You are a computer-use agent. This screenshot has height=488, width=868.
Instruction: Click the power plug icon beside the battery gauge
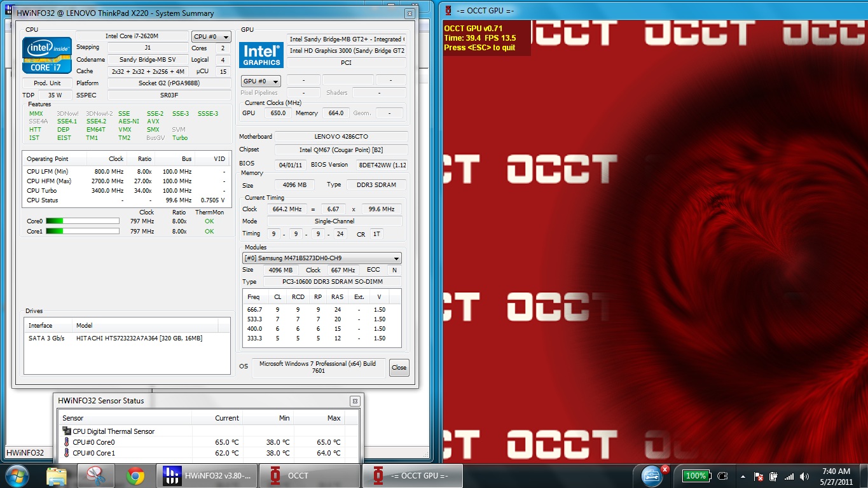tap(722, 476)
